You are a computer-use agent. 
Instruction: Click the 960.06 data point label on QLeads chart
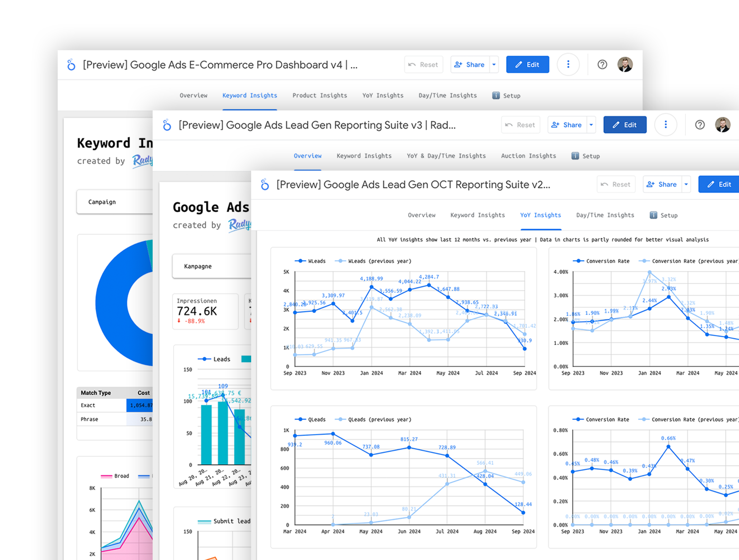point(333,443)
